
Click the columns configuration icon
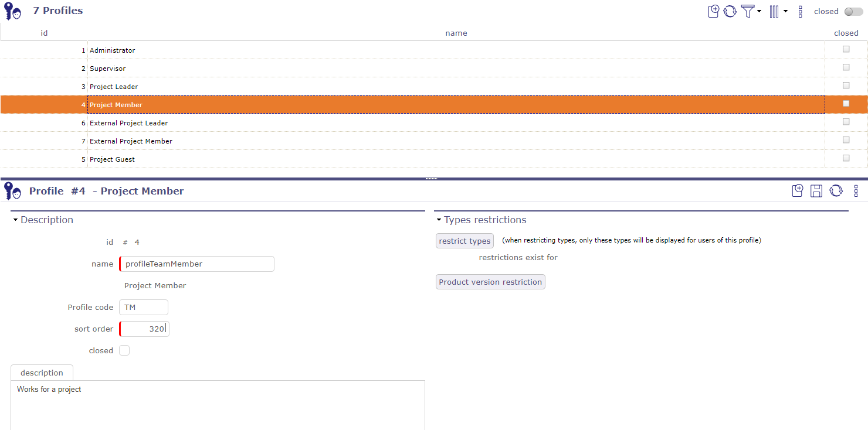coord(775,11)
